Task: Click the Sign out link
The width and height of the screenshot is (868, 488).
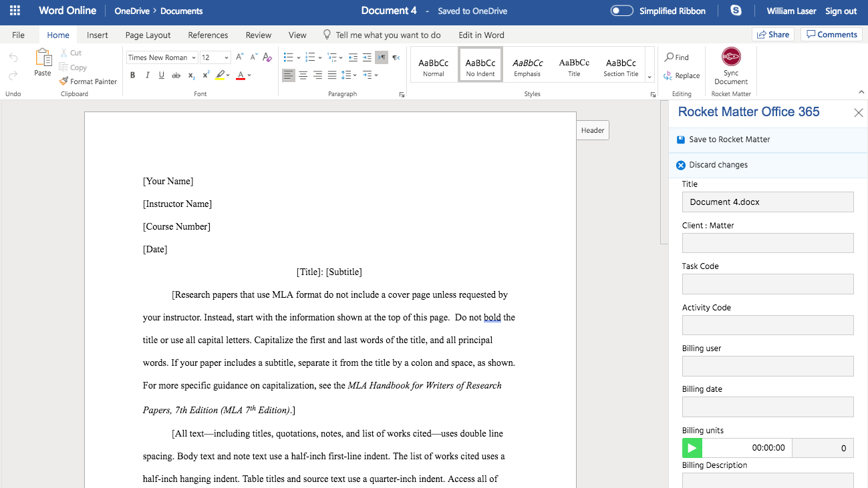Action: point(841,11)
